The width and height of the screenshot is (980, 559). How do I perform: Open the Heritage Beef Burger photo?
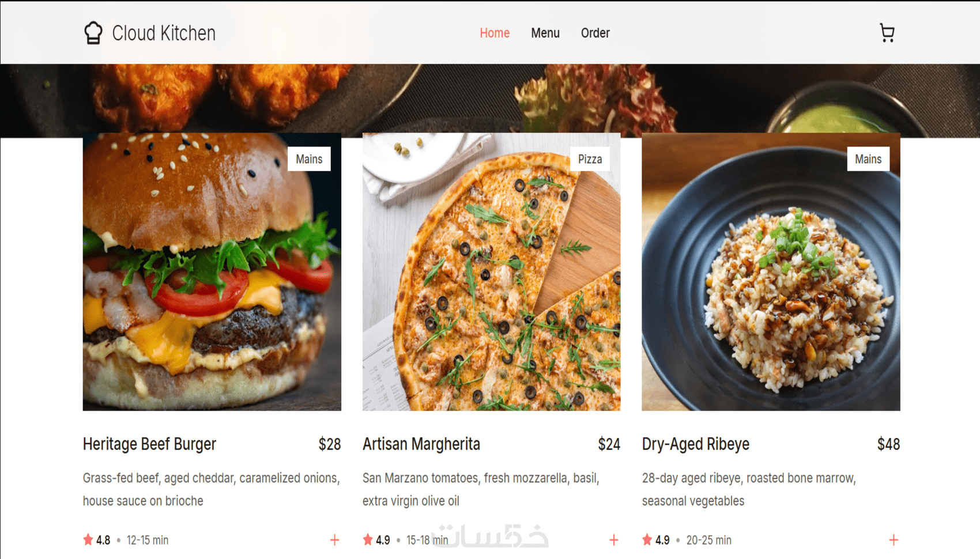click(x=212, y=272)
